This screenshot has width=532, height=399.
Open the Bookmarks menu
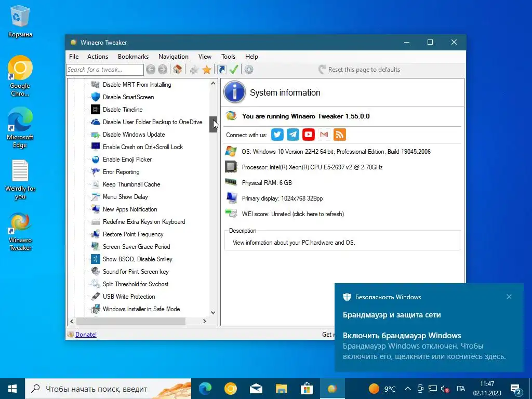point(134,57)
